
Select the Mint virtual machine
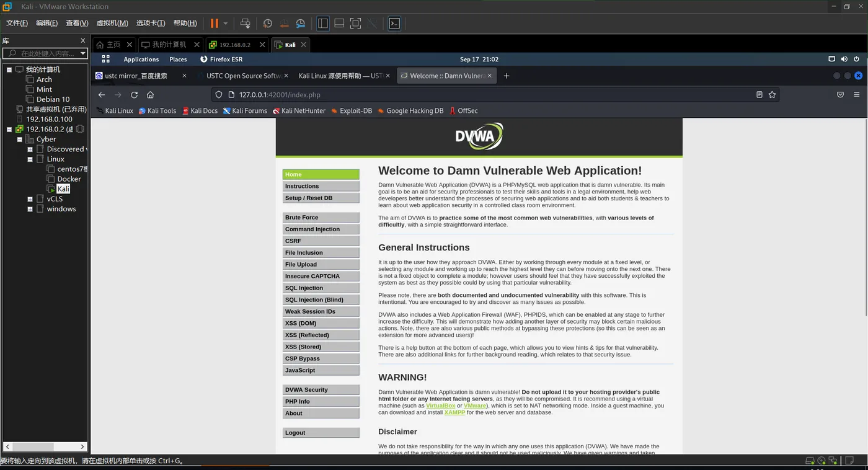tap(44, 89)
